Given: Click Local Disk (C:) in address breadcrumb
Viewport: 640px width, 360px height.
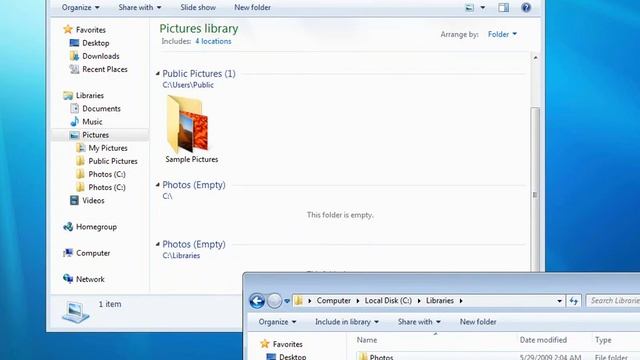Looking at the screenshot, I should click(x=388, y=301).
